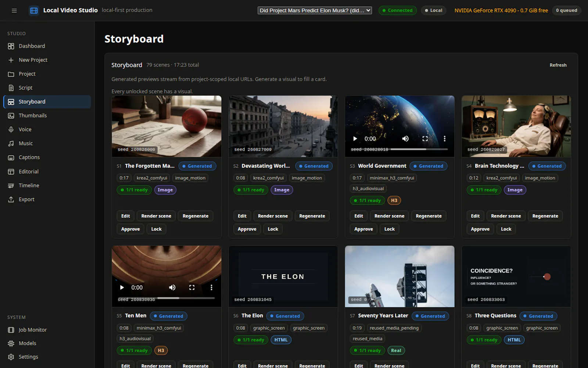Click the HTML tag on S6 The Elon
Viewport: 588px width, 368px height.
point(281,340)
